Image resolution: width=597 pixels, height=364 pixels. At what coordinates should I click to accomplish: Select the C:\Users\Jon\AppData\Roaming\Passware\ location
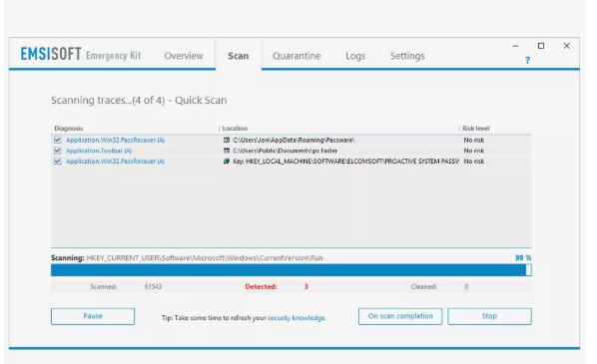(x=294, y=140)
